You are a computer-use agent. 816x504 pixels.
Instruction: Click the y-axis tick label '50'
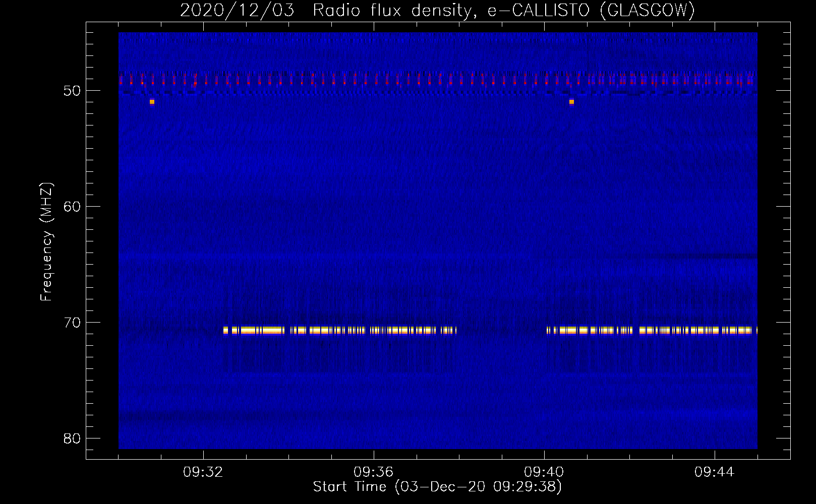tap(72, 91)
